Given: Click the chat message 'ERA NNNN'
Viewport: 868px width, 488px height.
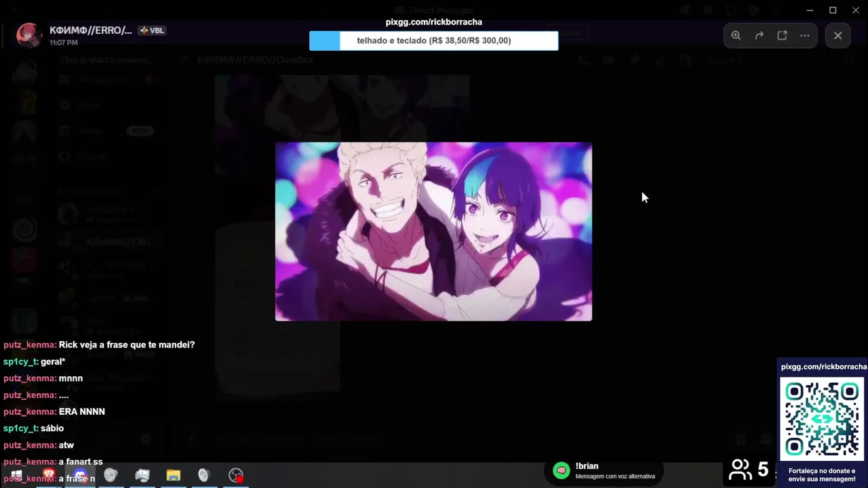Looking at the screenshot, I should [82, 411].
